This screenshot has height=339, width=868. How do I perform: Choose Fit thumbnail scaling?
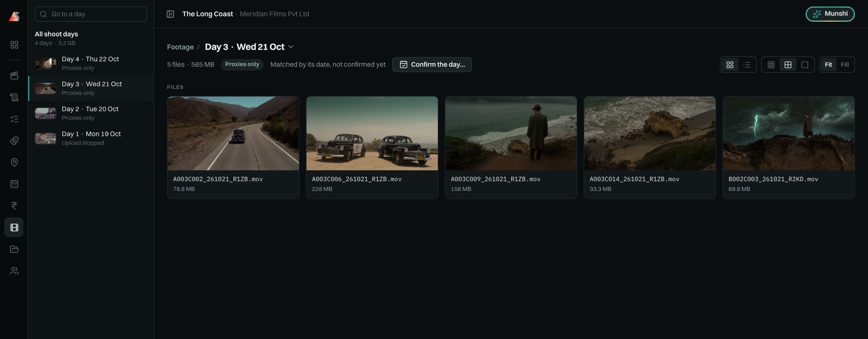[x=828, y=65]
